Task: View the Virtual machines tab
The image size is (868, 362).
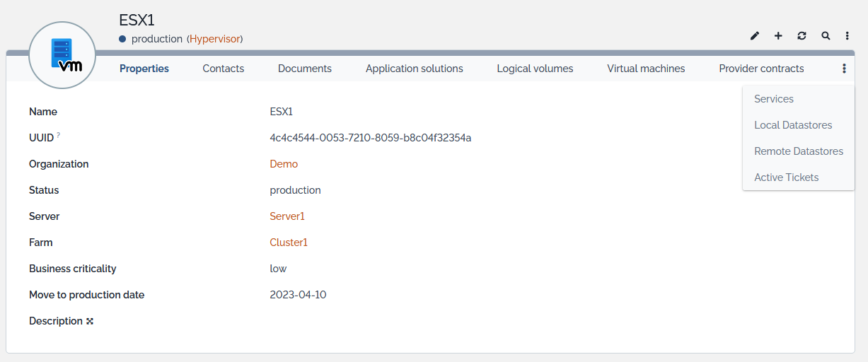Action: tap(646, 69)
